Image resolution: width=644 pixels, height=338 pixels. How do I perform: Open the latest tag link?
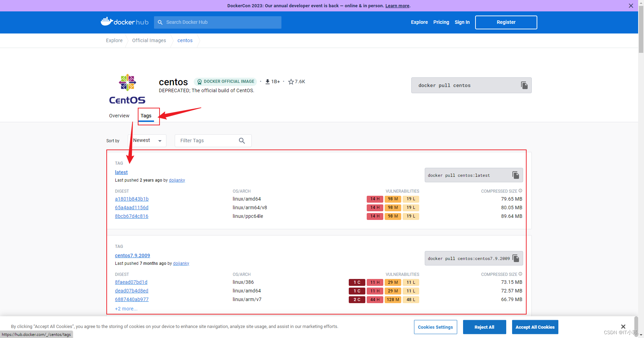tap(121, 172)
